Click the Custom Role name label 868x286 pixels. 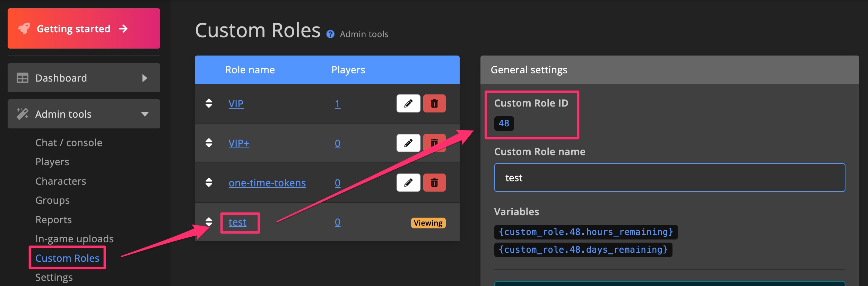[540, 152]
